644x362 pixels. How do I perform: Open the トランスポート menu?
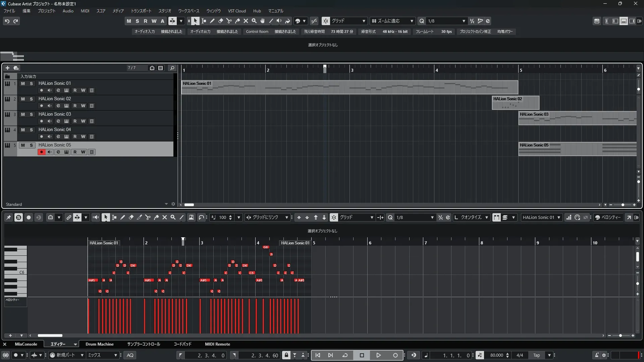point(141,11)
